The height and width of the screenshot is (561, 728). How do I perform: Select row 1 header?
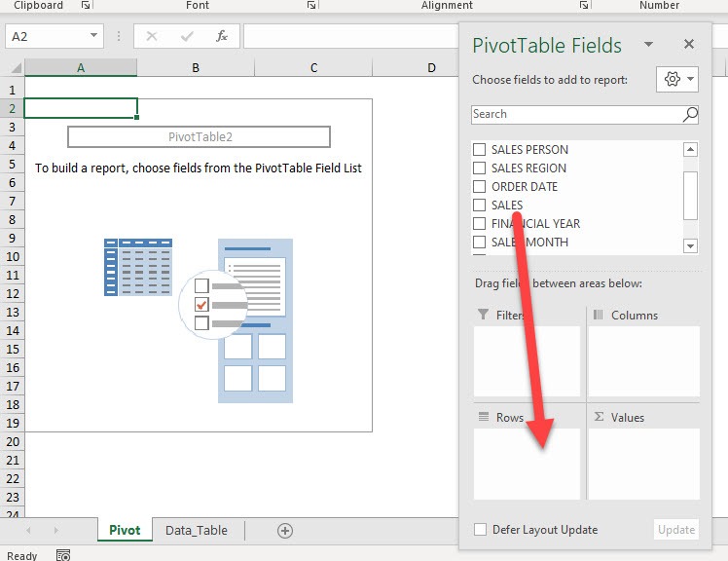click(12, 90)
